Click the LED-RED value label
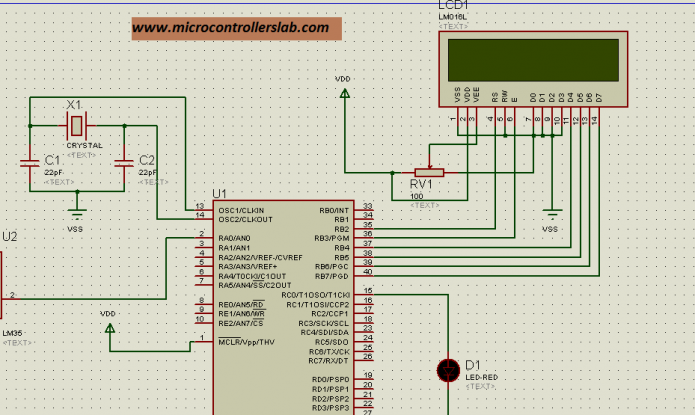Image resolution: width=695 pixels, height=415 pixels. coord(481,377)
